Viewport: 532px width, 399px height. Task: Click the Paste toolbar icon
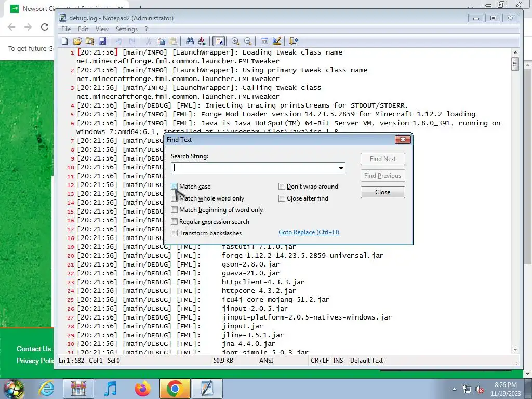click(x=173, y=41)
